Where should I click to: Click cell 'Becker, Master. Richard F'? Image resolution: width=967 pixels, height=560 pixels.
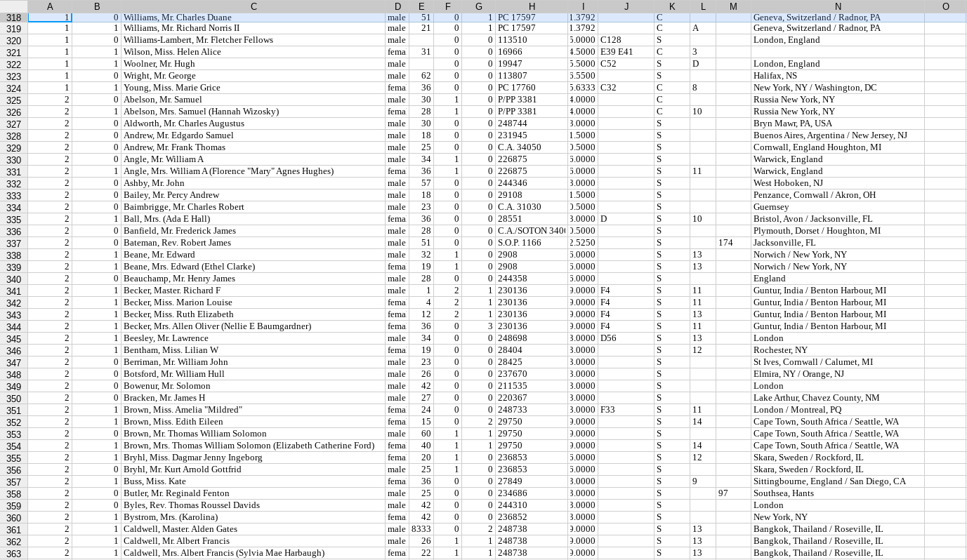254,291
